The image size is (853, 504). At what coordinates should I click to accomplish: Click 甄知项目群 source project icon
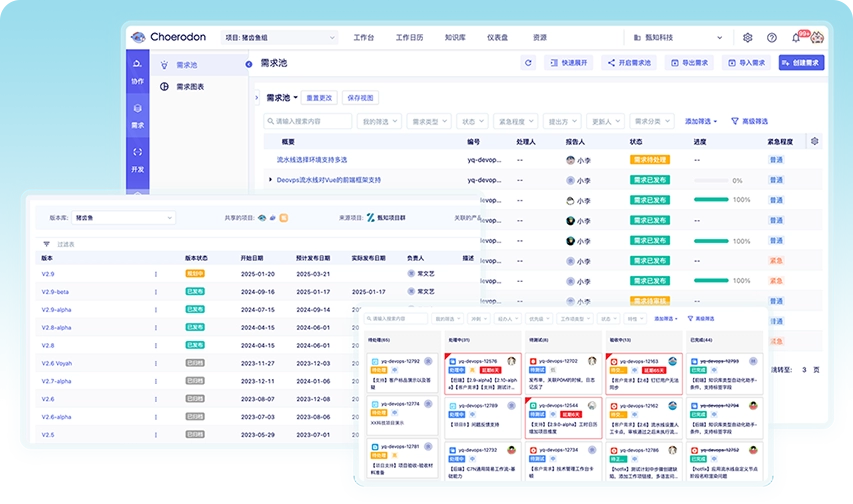click(370, 217)
